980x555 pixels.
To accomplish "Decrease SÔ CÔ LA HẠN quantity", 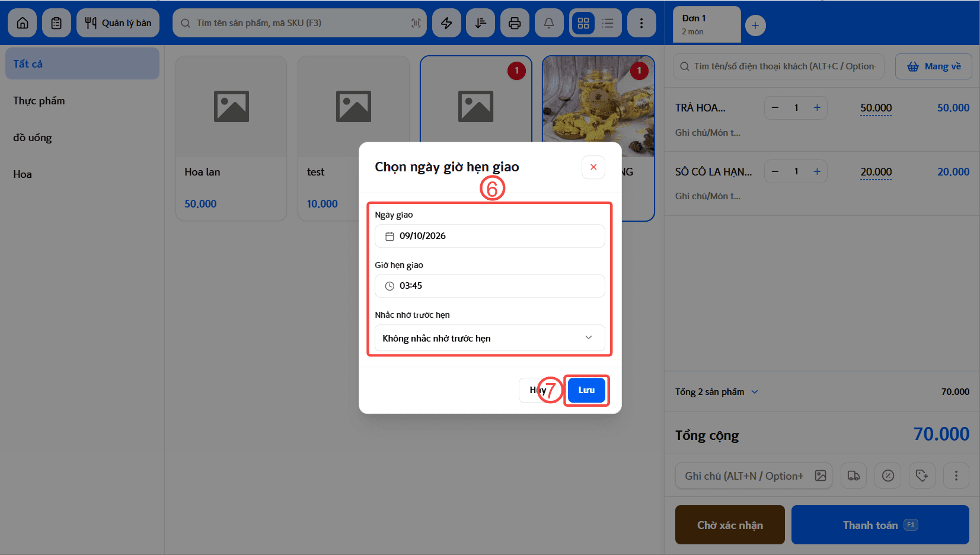I will tap(775, 171).
